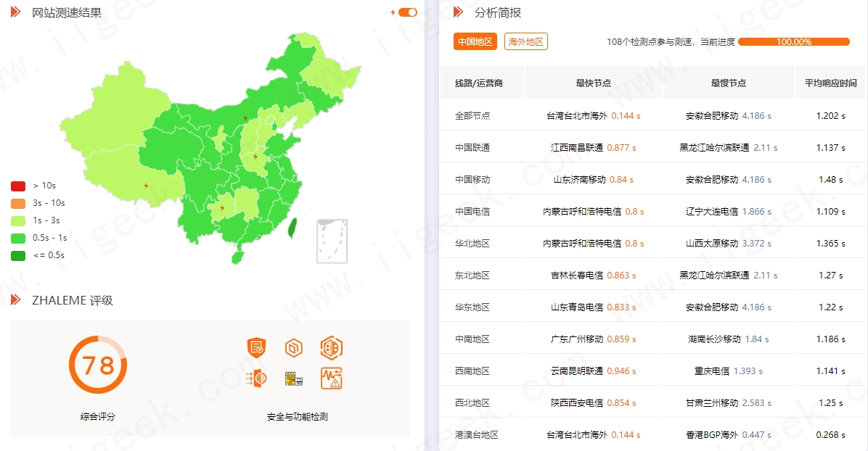Click the South China Sea inset map
This screenshot has width=868, height=451.
coord(332,241)
